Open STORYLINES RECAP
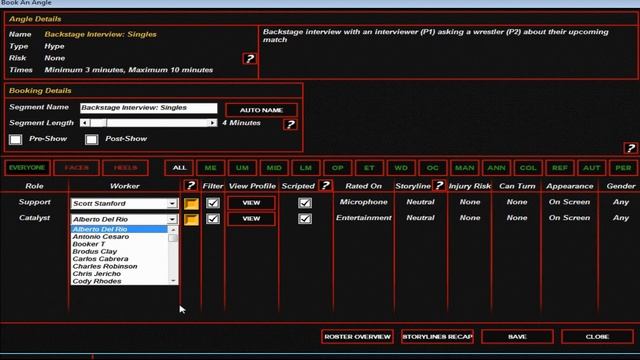This screenshot has height=360, width=640. coord(437,337)
